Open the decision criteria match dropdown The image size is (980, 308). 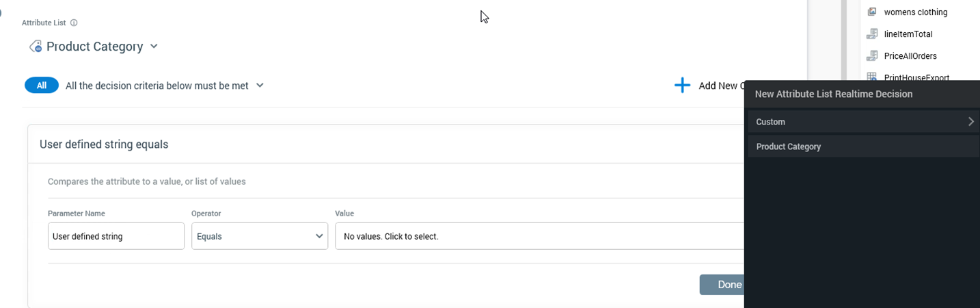260,86
